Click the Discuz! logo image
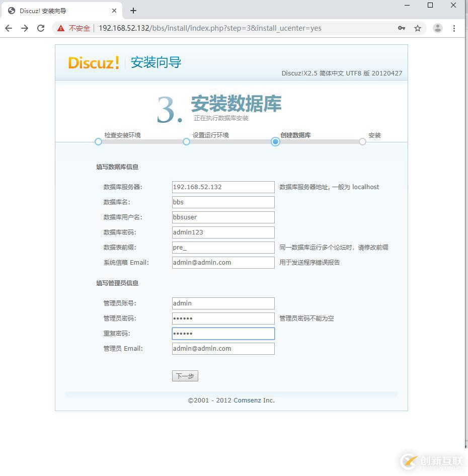This screenshot has height=476, width=468. click(x=94, y=62)
